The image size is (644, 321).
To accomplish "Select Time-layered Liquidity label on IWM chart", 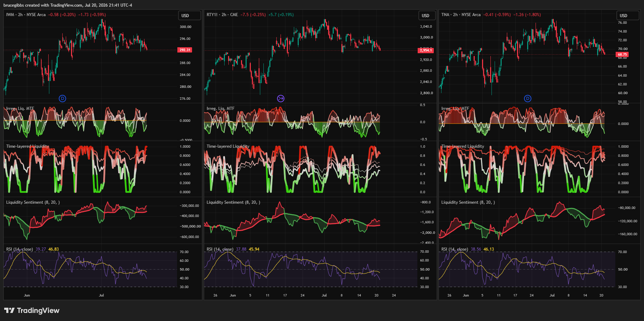I will point(28,146).
